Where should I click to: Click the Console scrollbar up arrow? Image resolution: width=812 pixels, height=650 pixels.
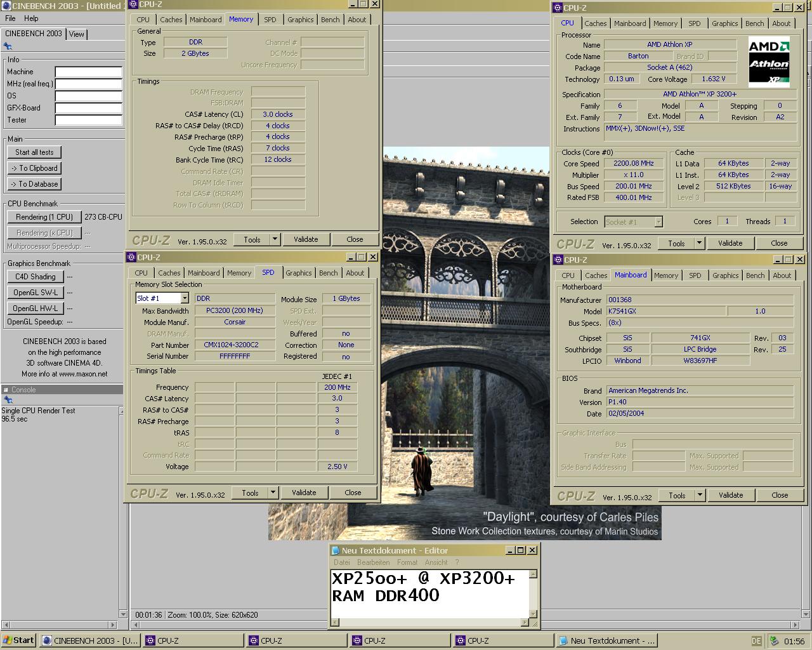pyautogui.click(x=122, y=411)
